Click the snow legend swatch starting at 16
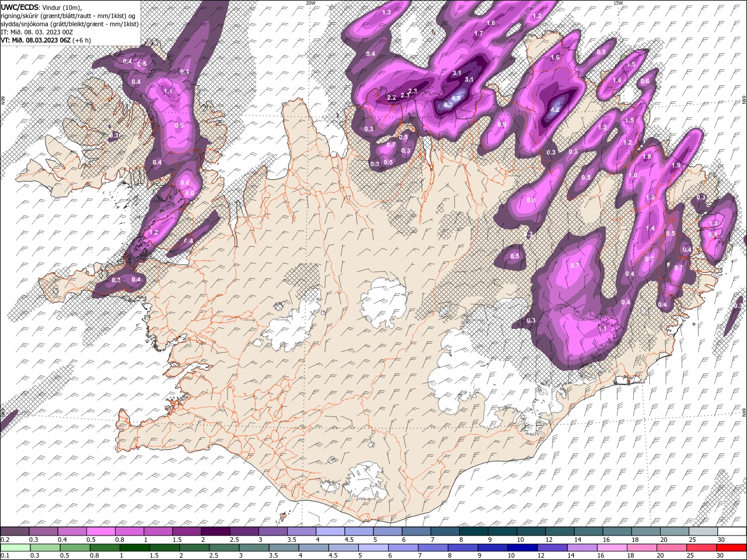The image size is (747, 560). click(617, 531)
